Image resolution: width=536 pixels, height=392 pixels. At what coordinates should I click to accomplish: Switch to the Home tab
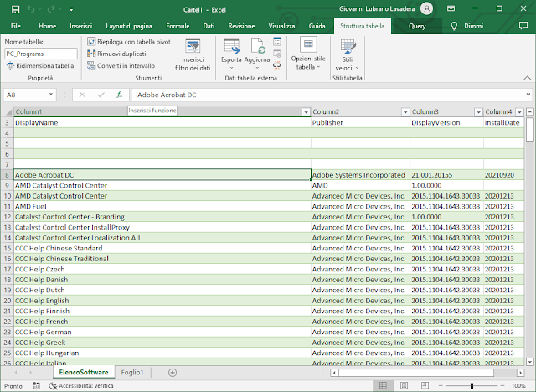(47, 26)
